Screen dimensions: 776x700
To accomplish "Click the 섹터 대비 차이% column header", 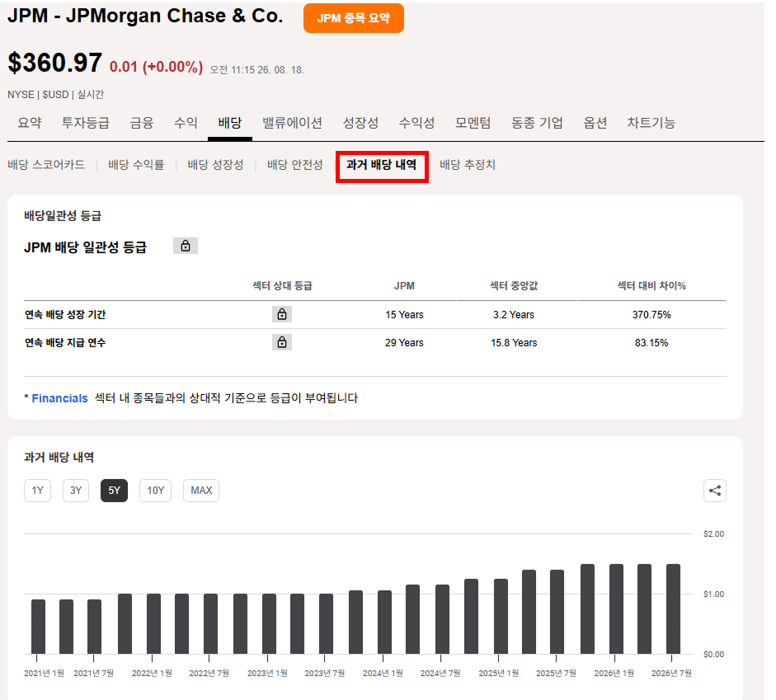I will point(651,285).
